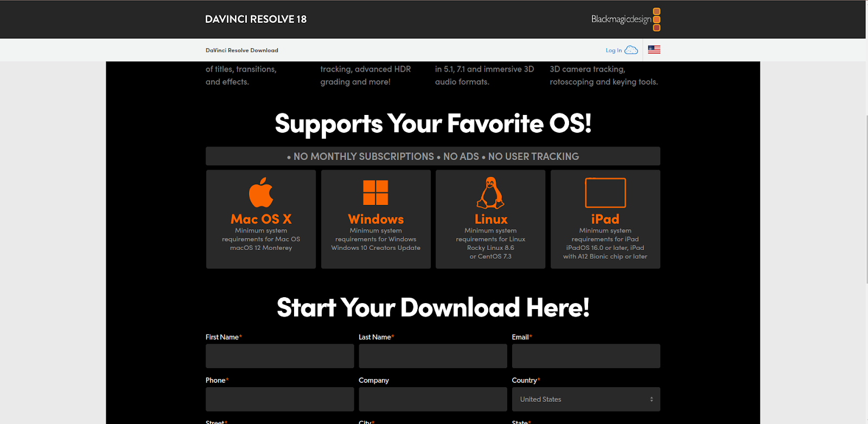Screen dimensions: 868x424
Task: Select the Windows heading
Action: [376, 219]
